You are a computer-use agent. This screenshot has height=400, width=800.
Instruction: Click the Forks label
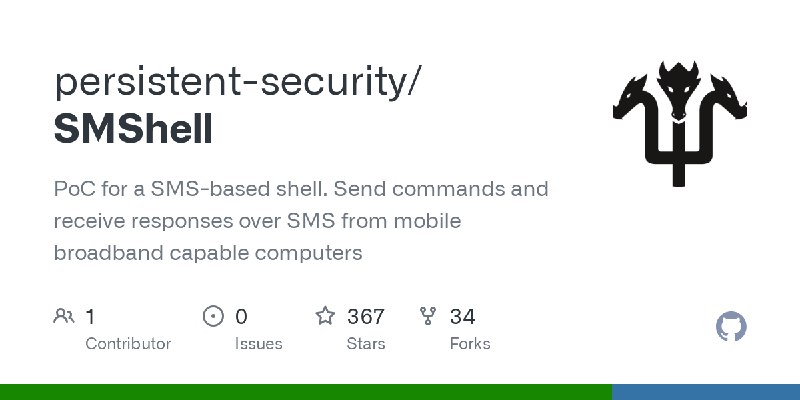[470, 344]
